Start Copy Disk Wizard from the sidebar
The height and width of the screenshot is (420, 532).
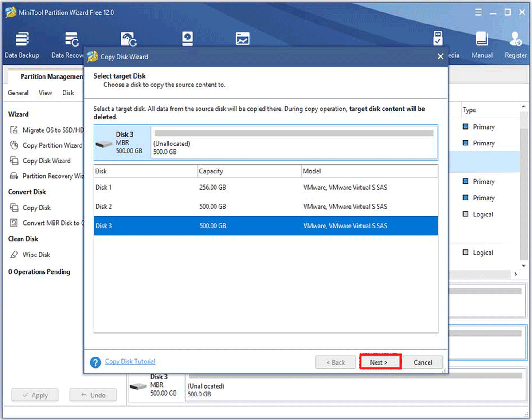(40, 161)
